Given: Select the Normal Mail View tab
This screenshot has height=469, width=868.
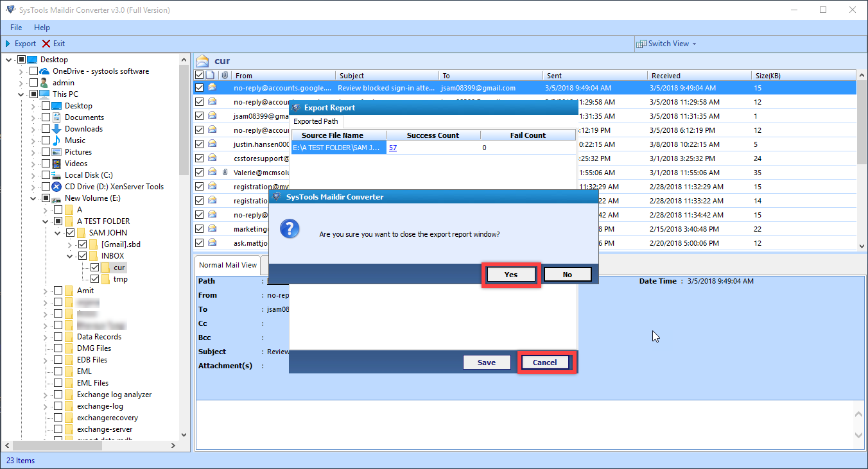Looking at the screenshot, I should (x=227, y=265).
